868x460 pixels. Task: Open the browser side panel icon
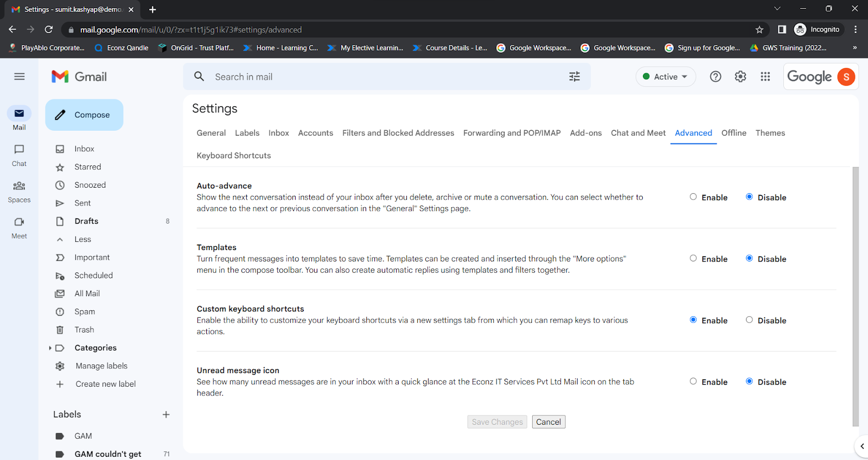tap(782, 29)
